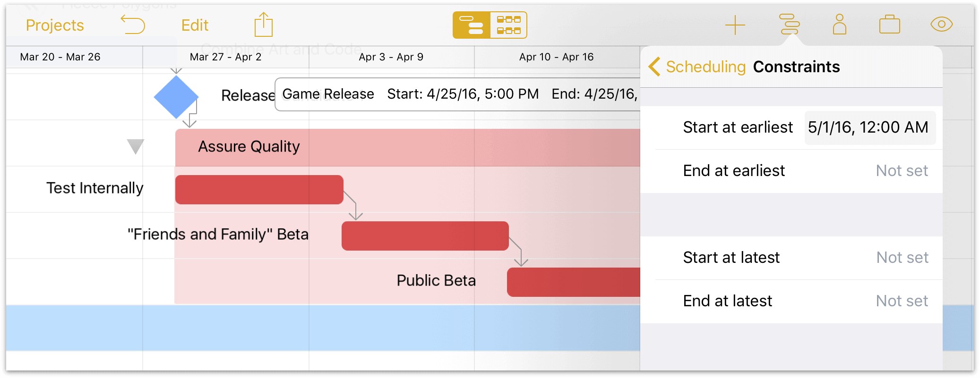Open the project briefcase icon
Screen dimensions: 980x378
(x=889, y=25)
